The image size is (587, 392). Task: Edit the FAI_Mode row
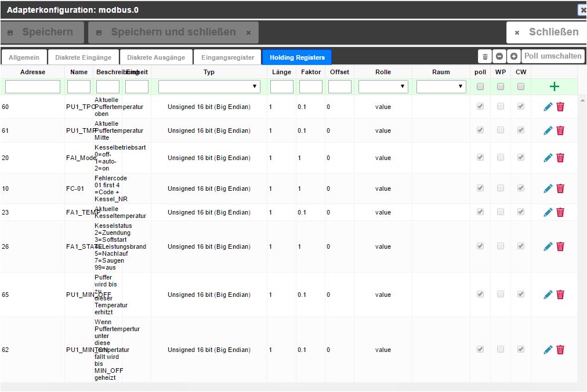(548, 158)
